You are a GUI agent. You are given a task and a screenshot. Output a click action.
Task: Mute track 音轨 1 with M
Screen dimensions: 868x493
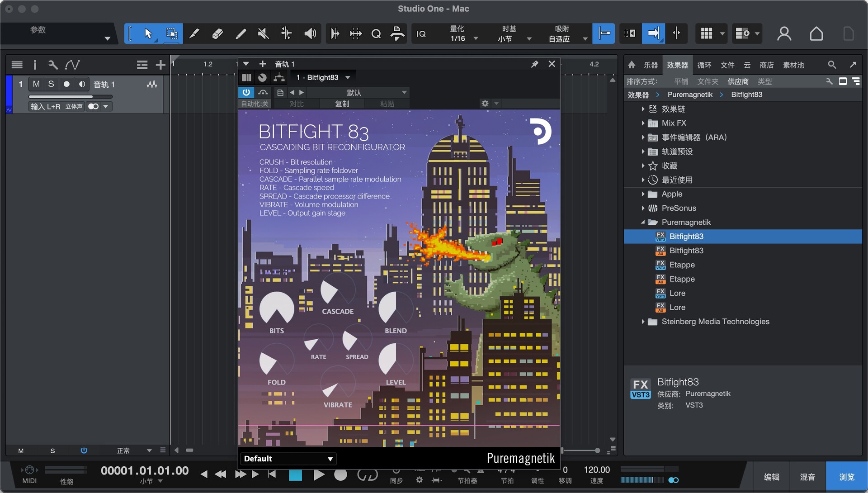click(x=36, y=84)
